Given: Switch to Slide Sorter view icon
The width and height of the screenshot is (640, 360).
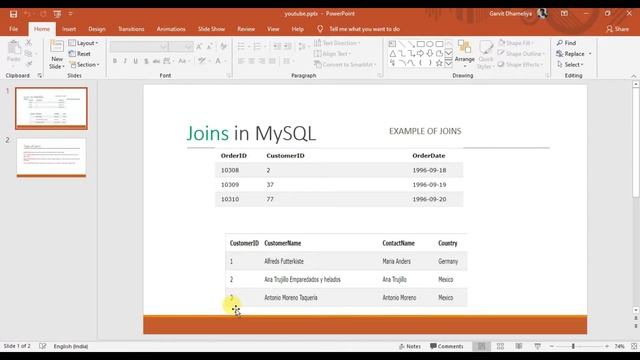Looking at the screenshot, I should pos(500,346).
